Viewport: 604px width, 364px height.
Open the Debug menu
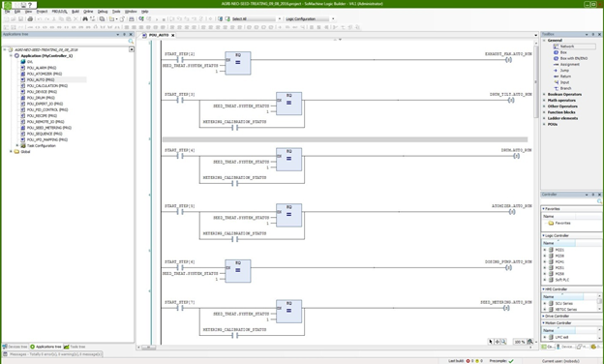[x=103, y=12]
